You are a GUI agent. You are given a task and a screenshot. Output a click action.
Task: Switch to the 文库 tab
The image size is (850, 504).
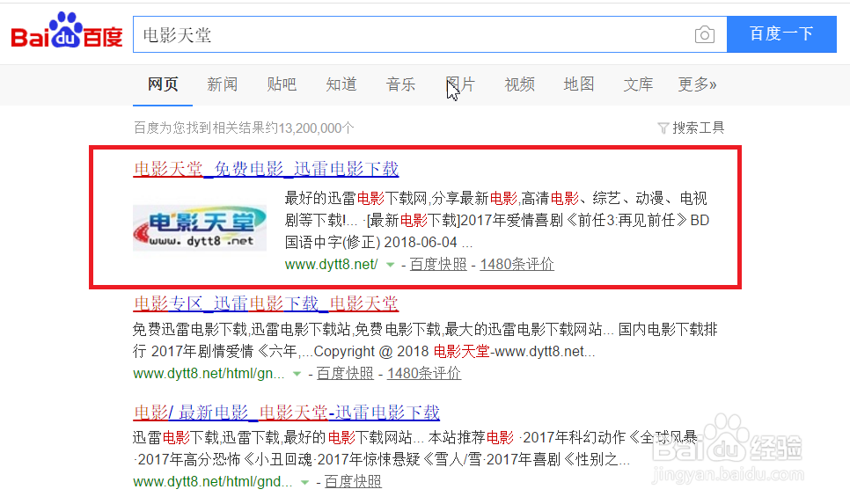click(x=638, y=84)
